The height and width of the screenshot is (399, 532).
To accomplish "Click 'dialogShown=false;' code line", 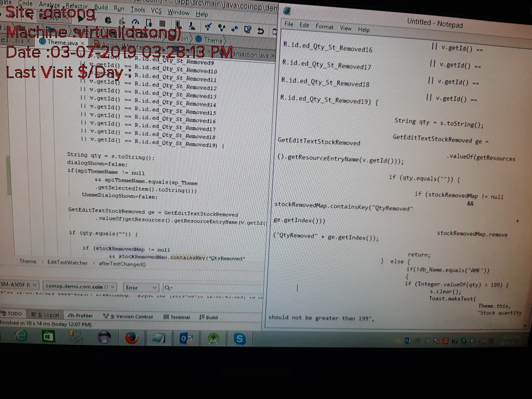I will (97, 164).
